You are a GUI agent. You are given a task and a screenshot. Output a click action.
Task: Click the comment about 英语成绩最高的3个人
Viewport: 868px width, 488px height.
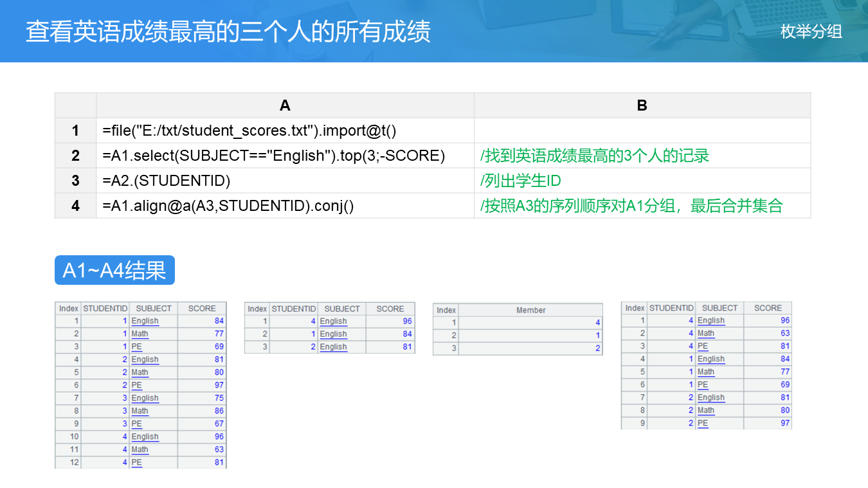[594, 156]
